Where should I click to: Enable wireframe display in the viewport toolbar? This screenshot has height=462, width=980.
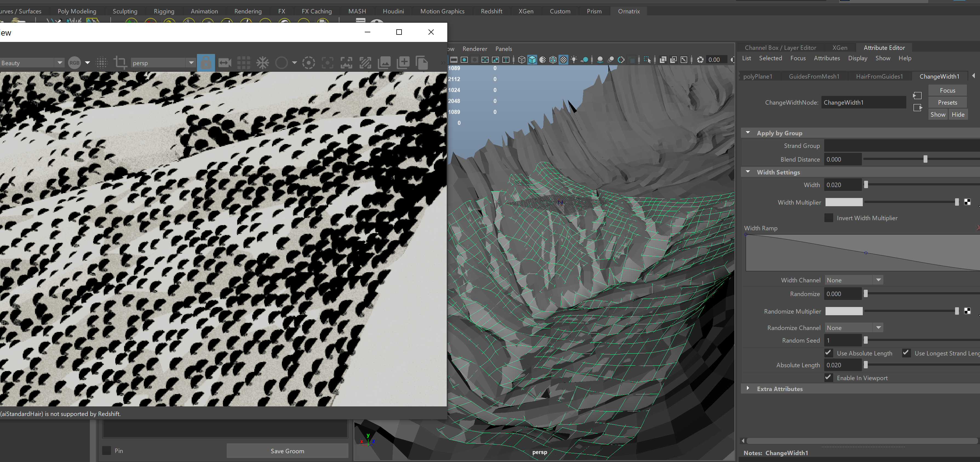click(x=521, y=60)
